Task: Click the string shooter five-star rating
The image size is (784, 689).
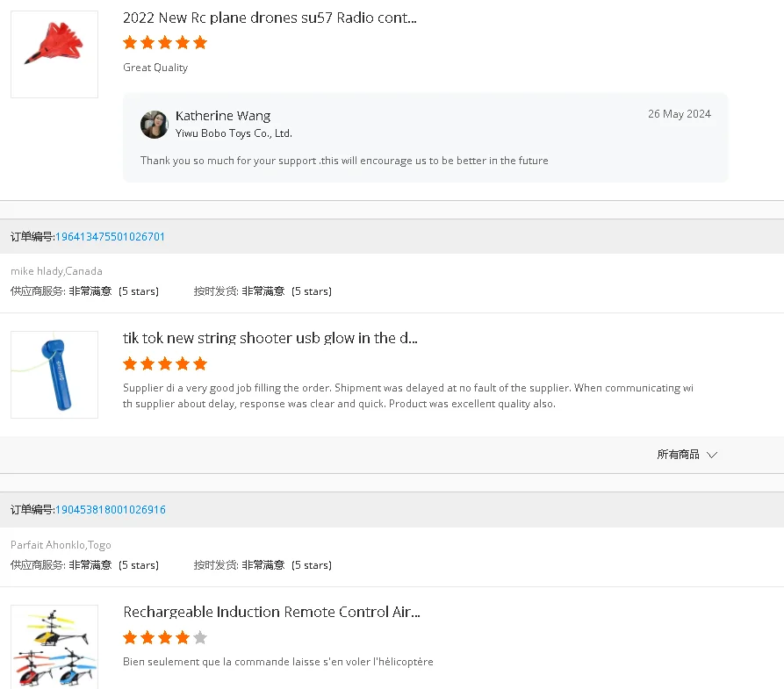Action: [165, 363]
